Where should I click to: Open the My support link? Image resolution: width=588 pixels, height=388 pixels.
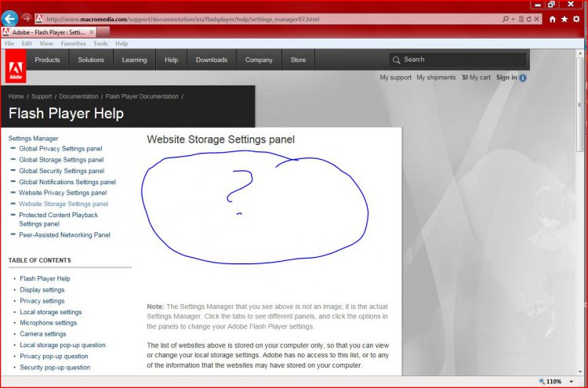395,78
